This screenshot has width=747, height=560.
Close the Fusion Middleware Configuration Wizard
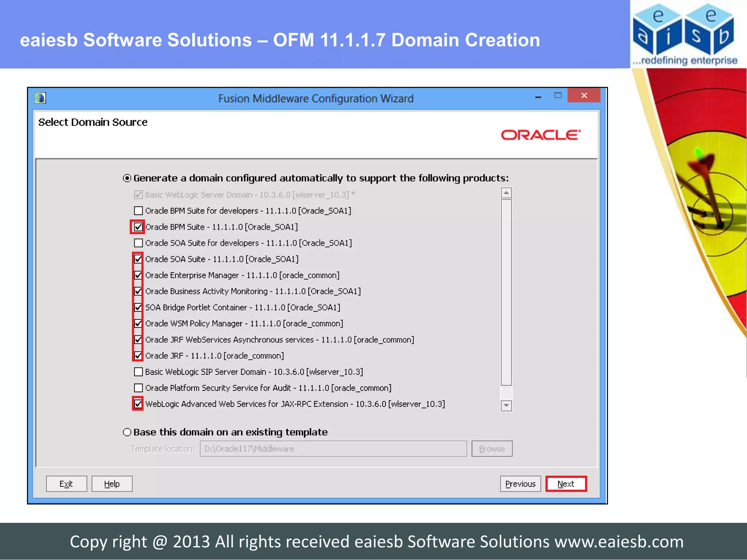(584, 96)
